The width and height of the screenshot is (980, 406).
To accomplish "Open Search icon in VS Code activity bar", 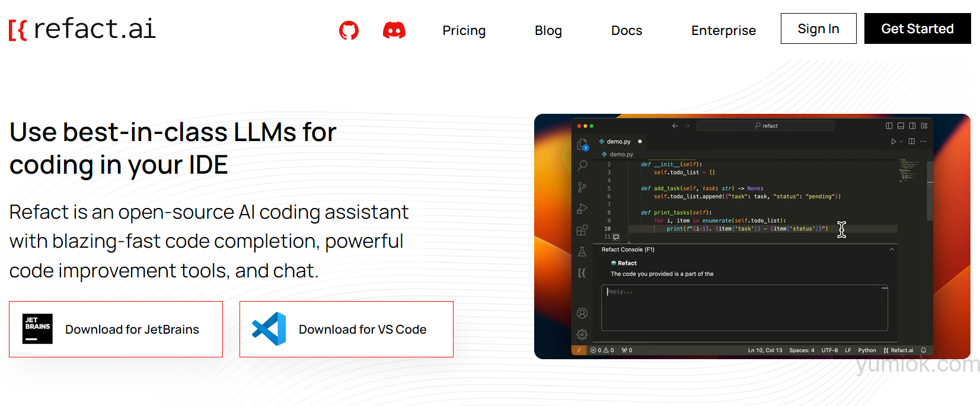I will click(582, 165).
